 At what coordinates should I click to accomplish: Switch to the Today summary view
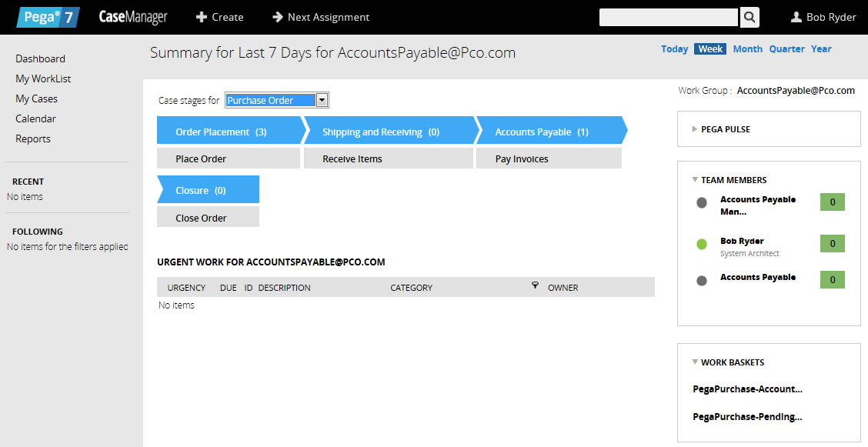pos(674,49)
